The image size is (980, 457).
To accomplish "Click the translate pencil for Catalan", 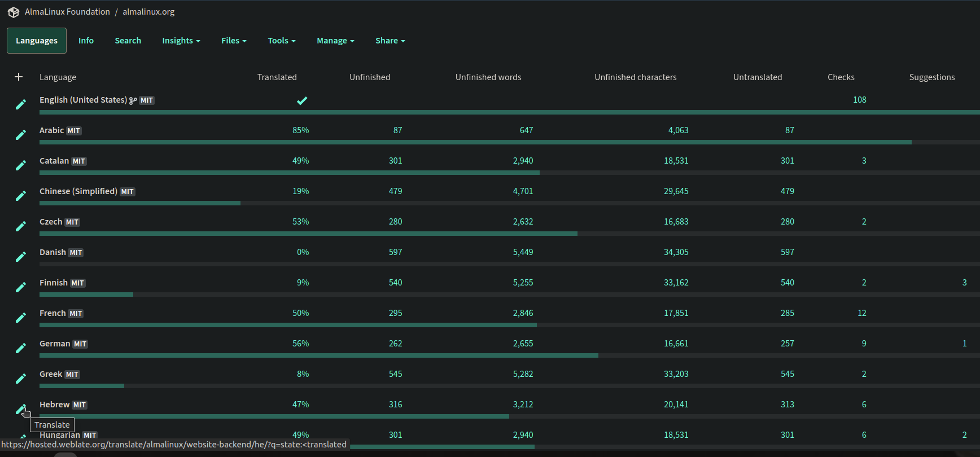I will tap(21, 165).
